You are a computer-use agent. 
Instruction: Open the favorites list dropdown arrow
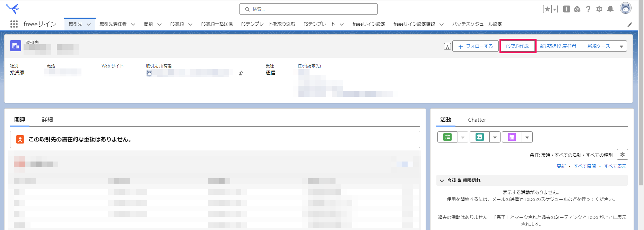[x=555, y=9]
